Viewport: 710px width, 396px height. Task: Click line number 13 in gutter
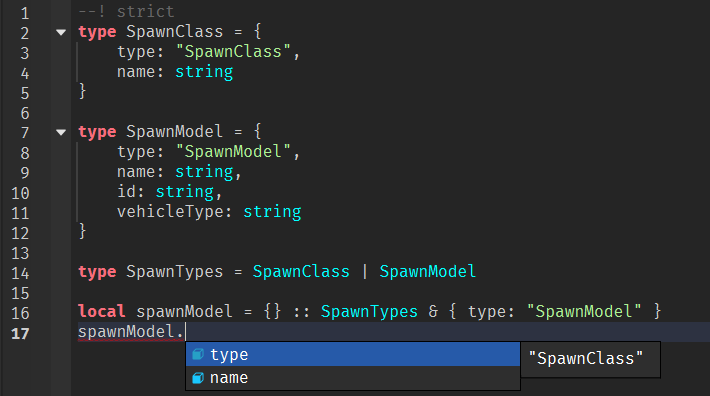[x=20, y=253]
